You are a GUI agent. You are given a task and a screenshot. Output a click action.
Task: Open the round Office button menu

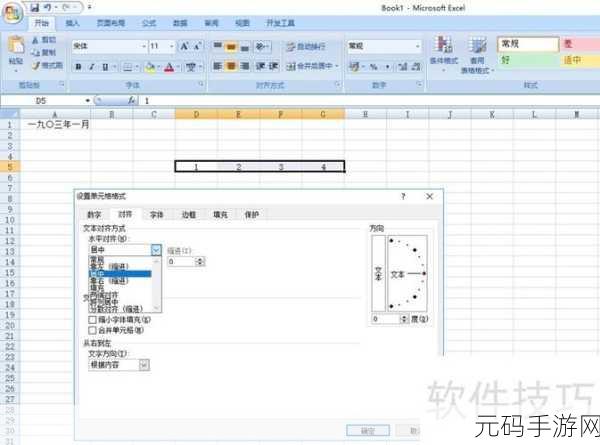click(x=13, y=14)
